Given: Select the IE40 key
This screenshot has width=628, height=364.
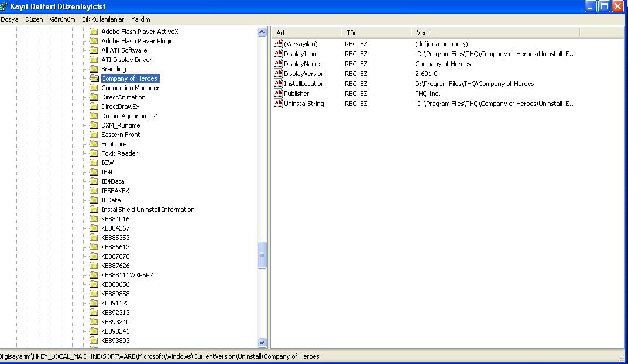Looking at the screenshot, I should pos(108,172).
